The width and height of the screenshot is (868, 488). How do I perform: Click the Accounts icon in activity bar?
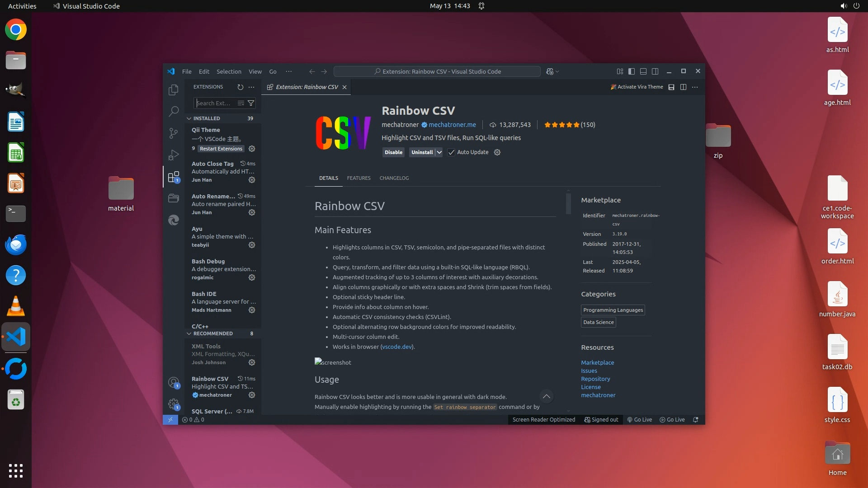point(173,383)
